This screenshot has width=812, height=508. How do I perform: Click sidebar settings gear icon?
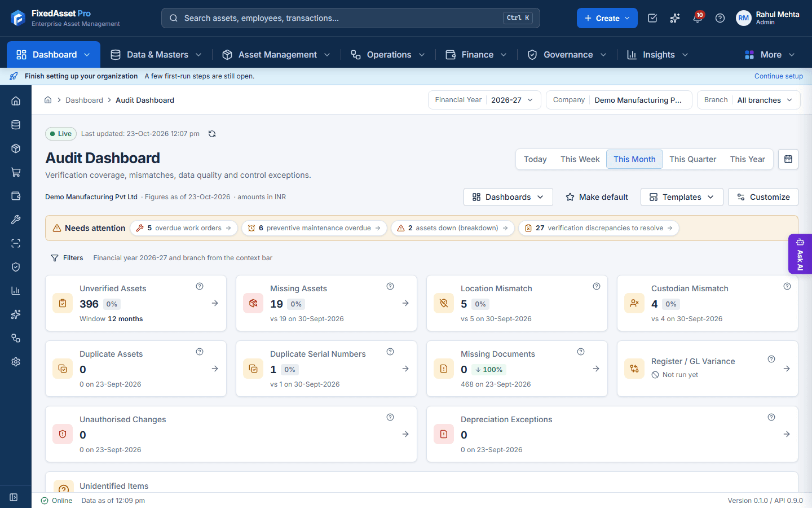(x=16, y=362)
